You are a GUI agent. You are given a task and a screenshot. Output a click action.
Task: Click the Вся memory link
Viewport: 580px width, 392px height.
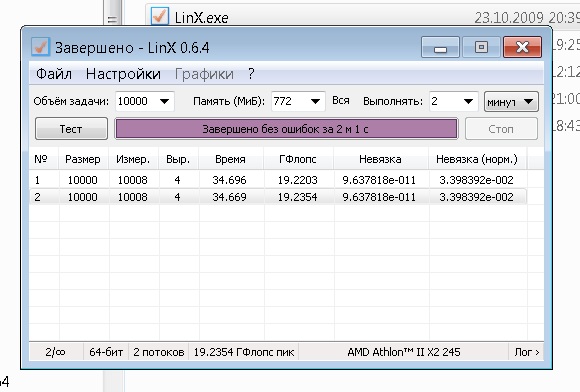[x=341, y=101]
